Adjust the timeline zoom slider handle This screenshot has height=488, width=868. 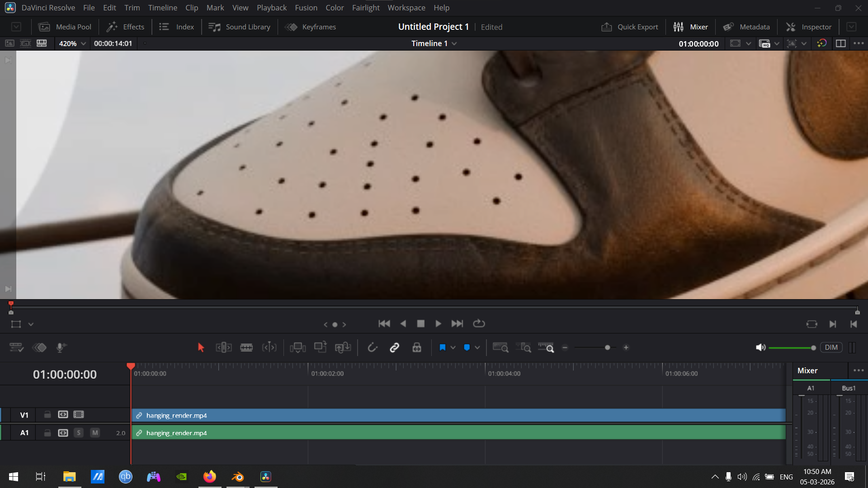[x=608, y=347]
